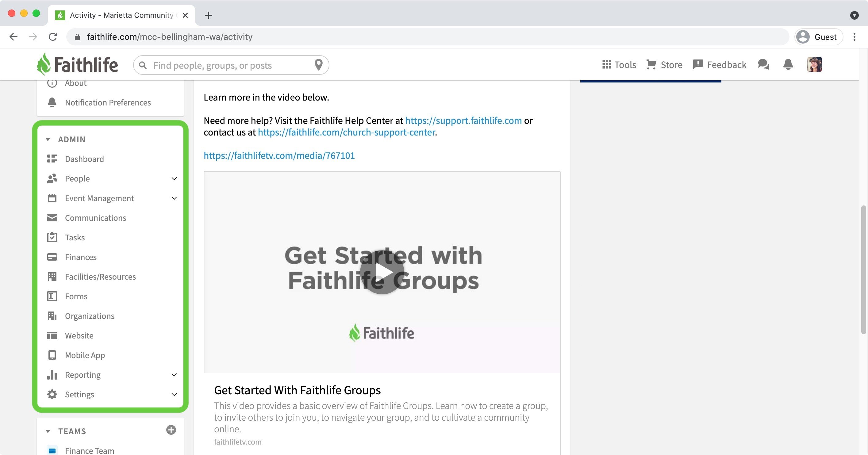Open Finance Team in Teams
Screen dimensions: 868x455
tap(89, 450)
